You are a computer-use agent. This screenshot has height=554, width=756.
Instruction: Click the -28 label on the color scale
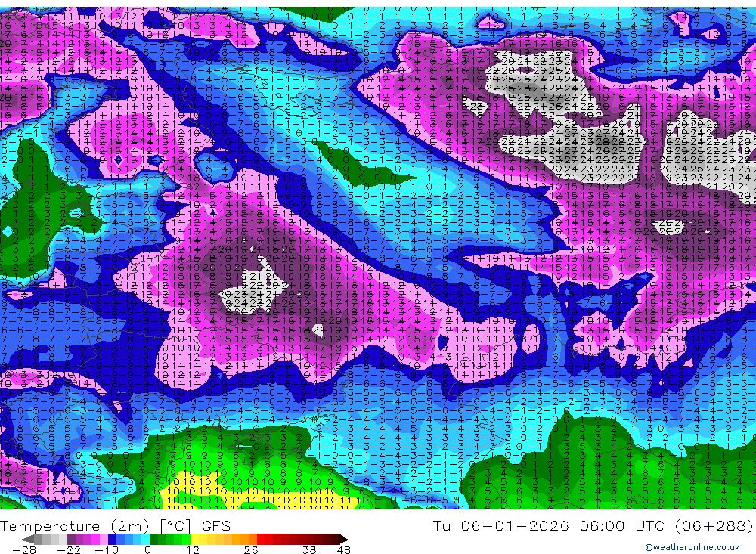[23, 550]
